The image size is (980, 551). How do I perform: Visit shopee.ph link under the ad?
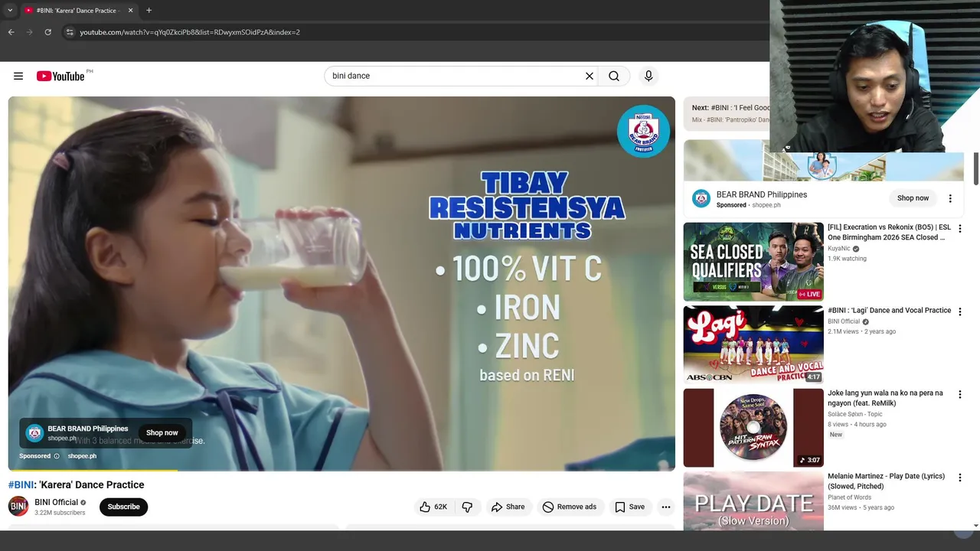click(x=82, y=456)
